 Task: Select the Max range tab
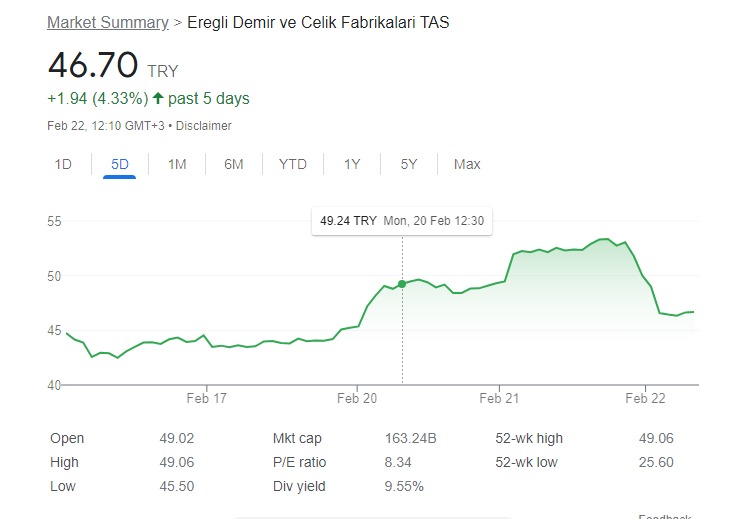(467, 164)
